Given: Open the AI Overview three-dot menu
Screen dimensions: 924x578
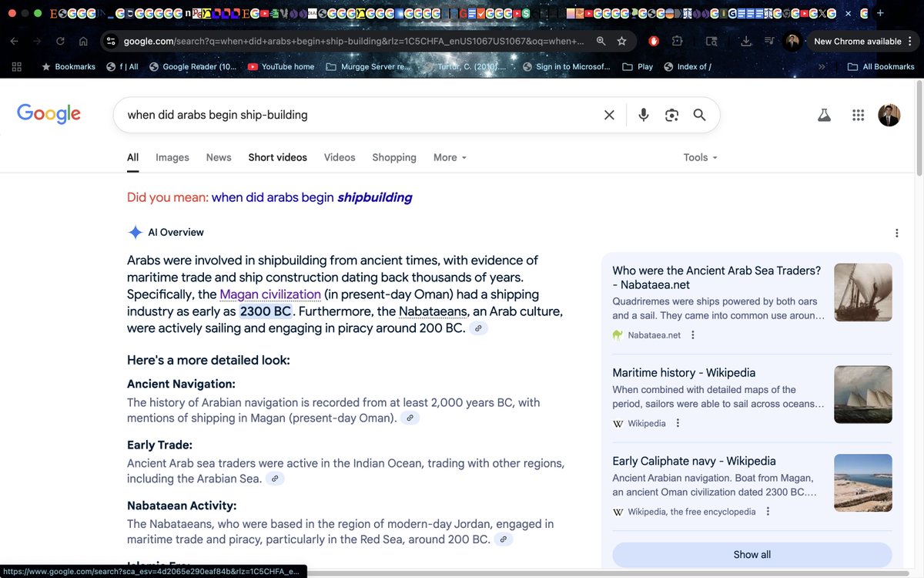Looking at the screenshot, I should click(896, 233).
